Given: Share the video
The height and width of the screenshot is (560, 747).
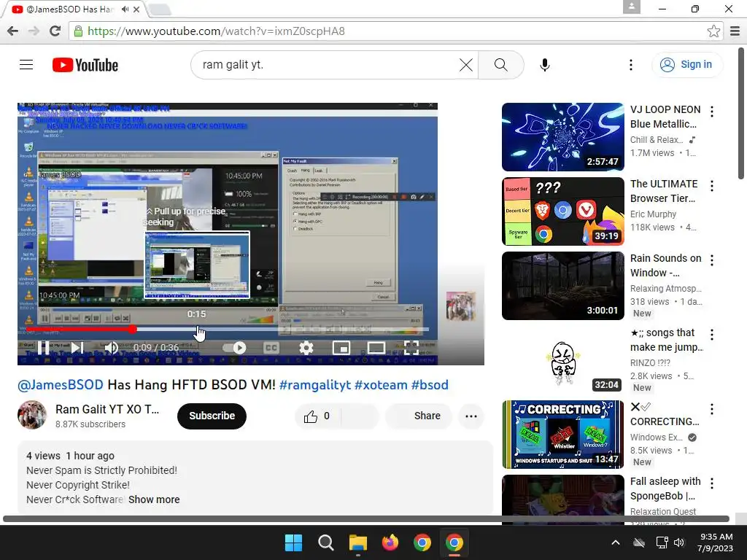Looking at the screenshot, I should pos(419,416).
